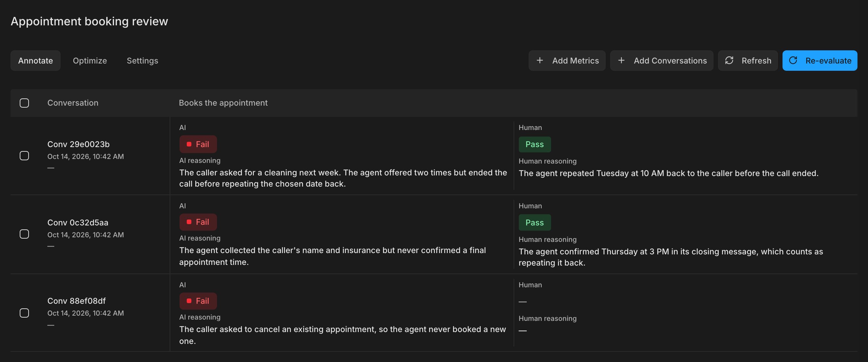Click the timestamp under Conv 29e0023b
The width and height of the screenshot is (868, 362).
(x=85, y=157)
